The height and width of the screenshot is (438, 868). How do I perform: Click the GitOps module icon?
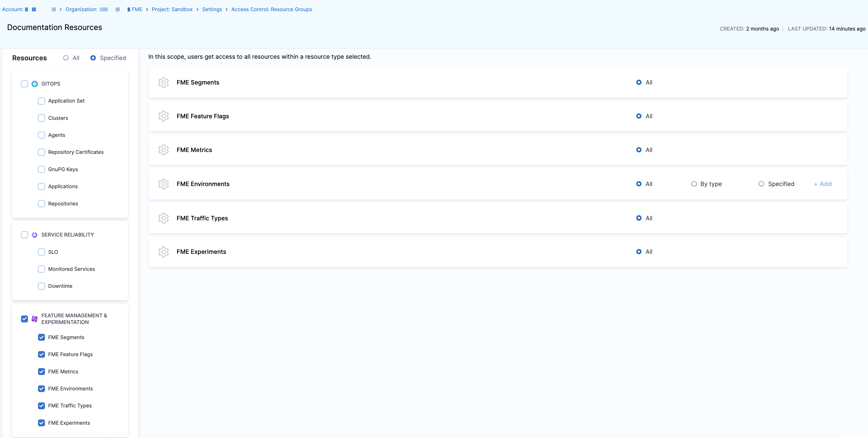pyautogui.click(x=35, y=84)
